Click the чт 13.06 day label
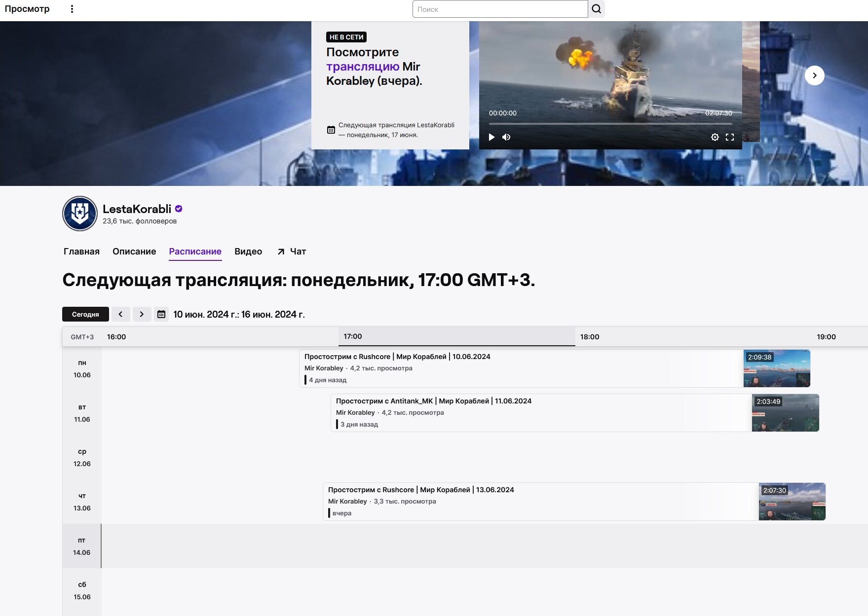868x616 pixels. [82, 502]
